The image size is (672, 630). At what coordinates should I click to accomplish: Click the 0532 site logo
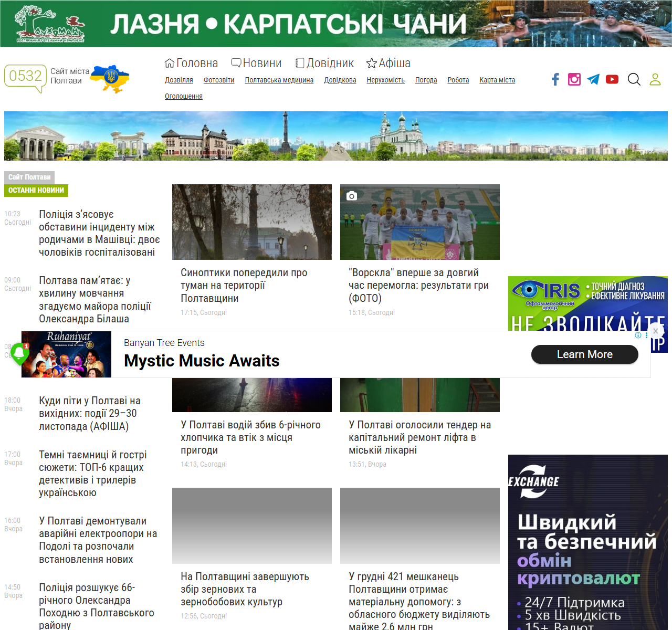(x=25, y=77)
